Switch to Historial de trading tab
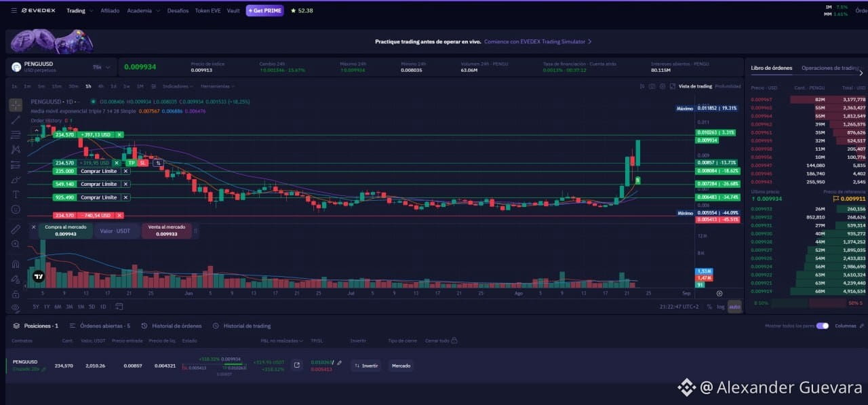 pyautogui.click(x=242, y=326)
